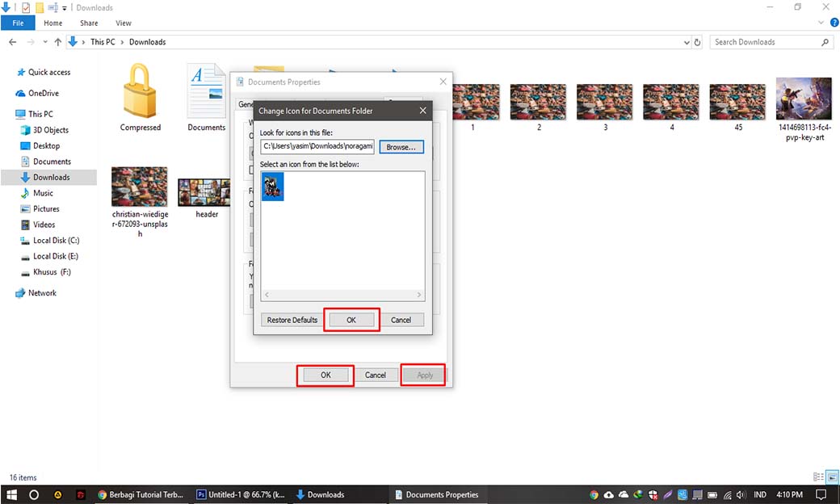840x504 pixels.
Task: Open Explorer help question mark
Action: point(834,23)
